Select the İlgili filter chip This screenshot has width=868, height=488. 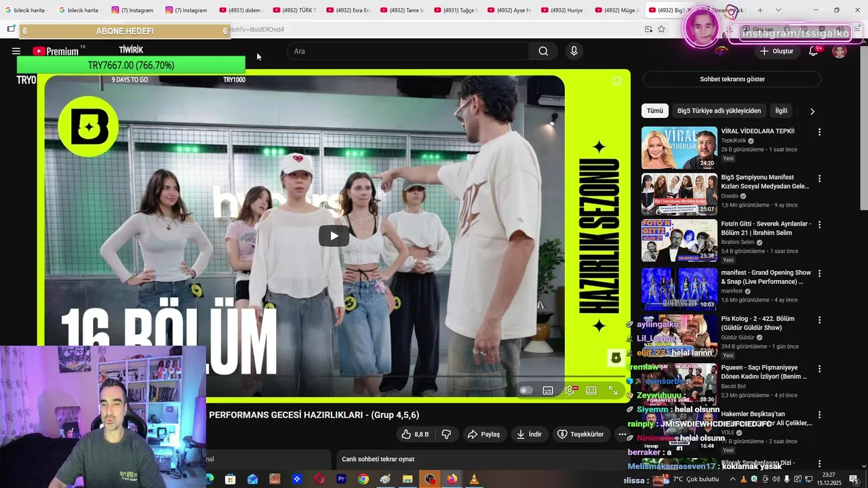pyautogui.click(x=781, y=110)
